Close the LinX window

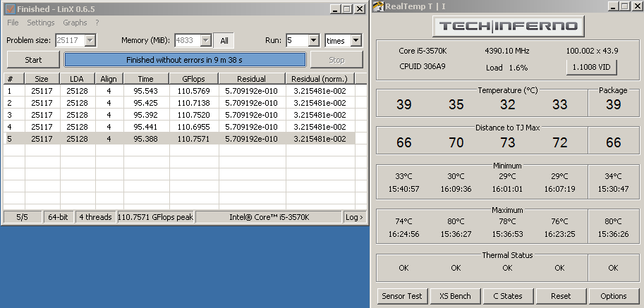[359, 8]
